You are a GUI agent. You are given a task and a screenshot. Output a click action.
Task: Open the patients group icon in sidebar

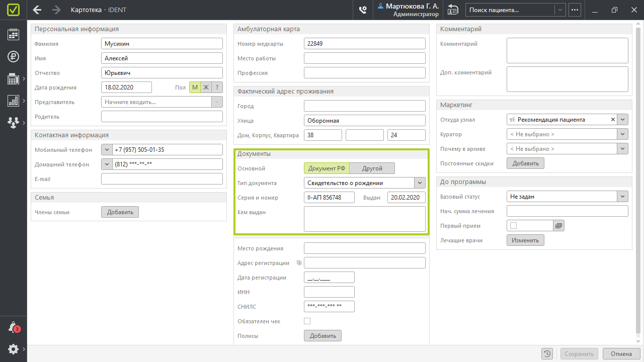(x=13, y=122)
